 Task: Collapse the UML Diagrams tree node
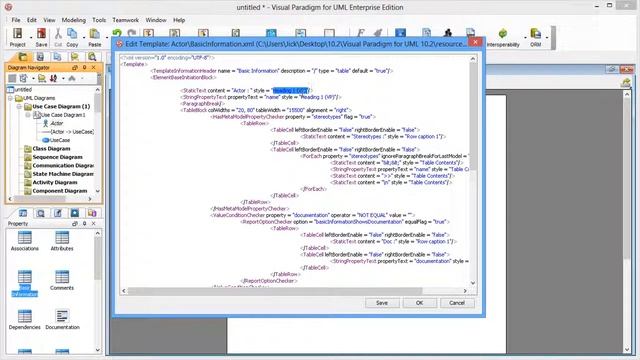coord(11,98)
